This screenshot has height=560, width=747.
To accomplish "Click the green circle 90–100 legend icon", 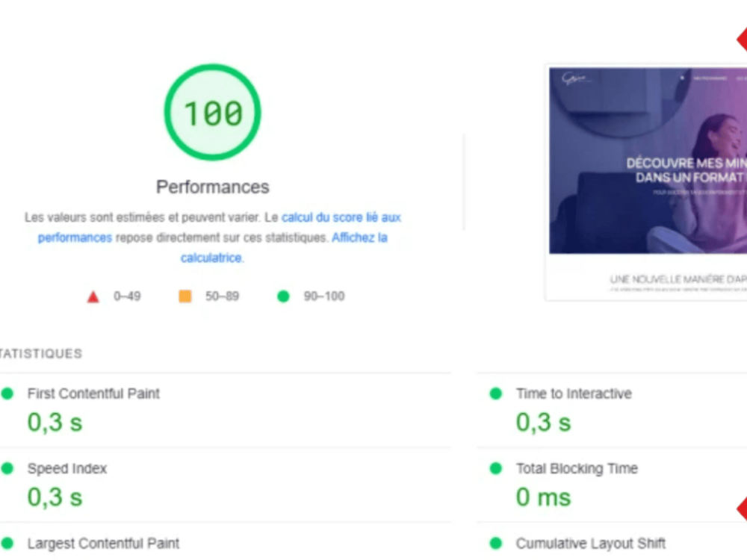I will (283, 296).
